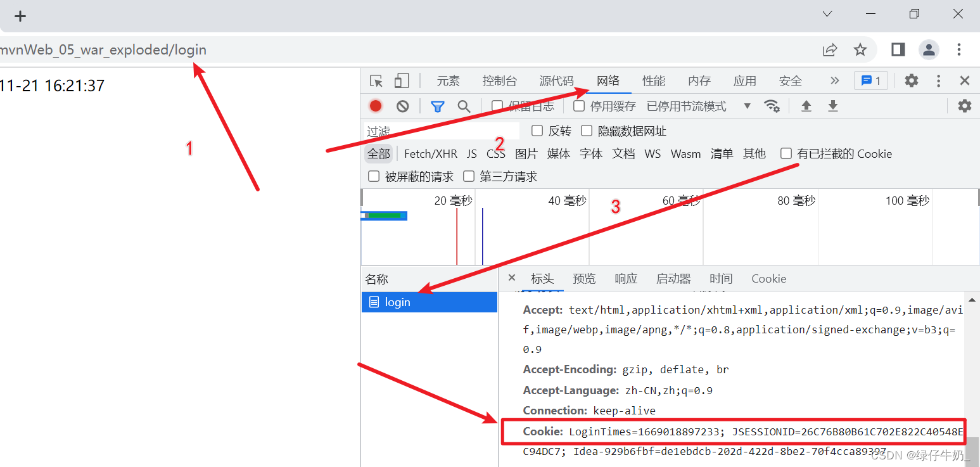
Task: Select the login request row
Action: 430,302
